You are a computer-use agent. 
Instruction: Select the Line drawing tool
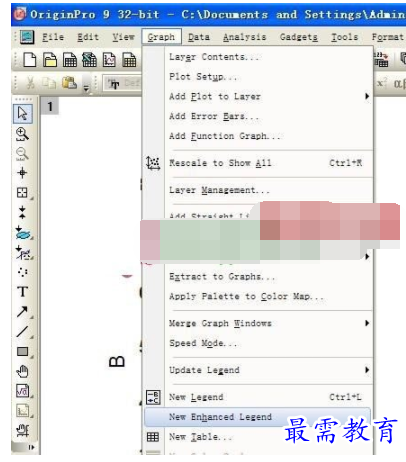click(x=22, y=331)
